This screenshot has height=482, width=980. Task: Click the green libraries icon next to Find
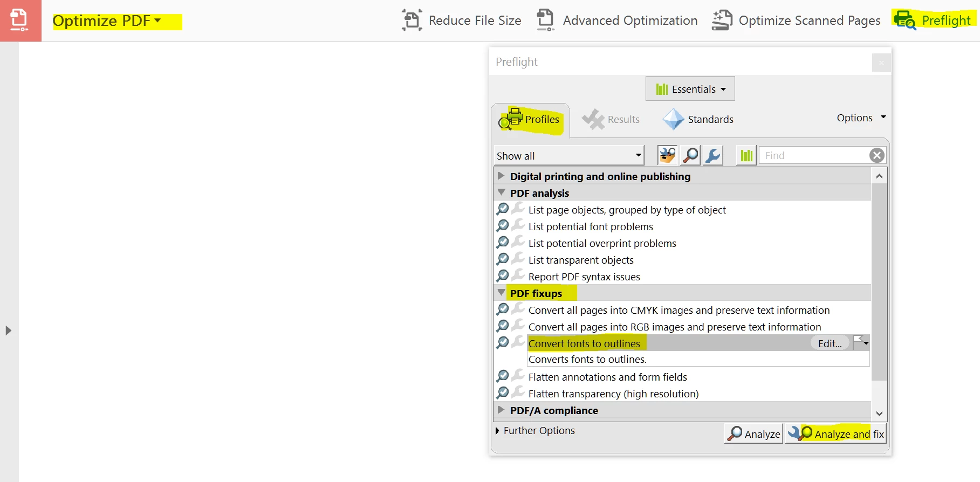coord(746,155)
